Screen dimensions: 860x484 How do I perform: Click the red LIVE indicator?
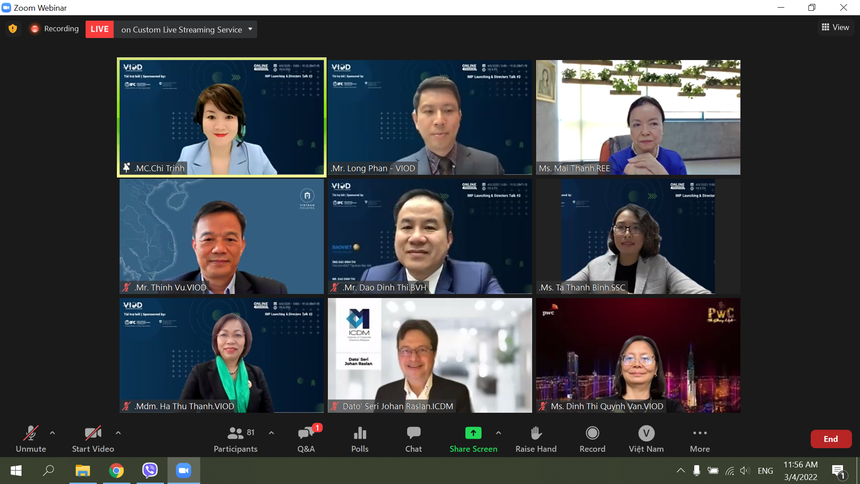100,29
